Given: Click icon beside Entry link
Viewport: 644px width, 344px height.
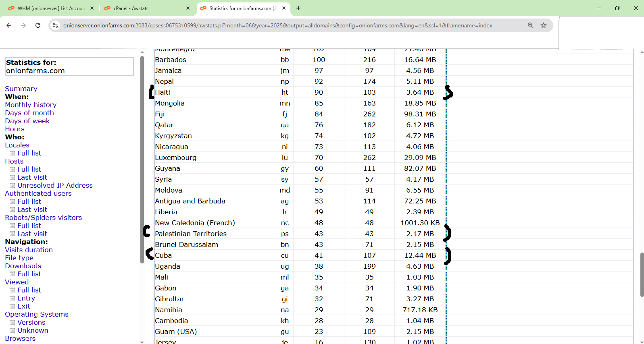Looking at the screenshot, I should [13, 298].
